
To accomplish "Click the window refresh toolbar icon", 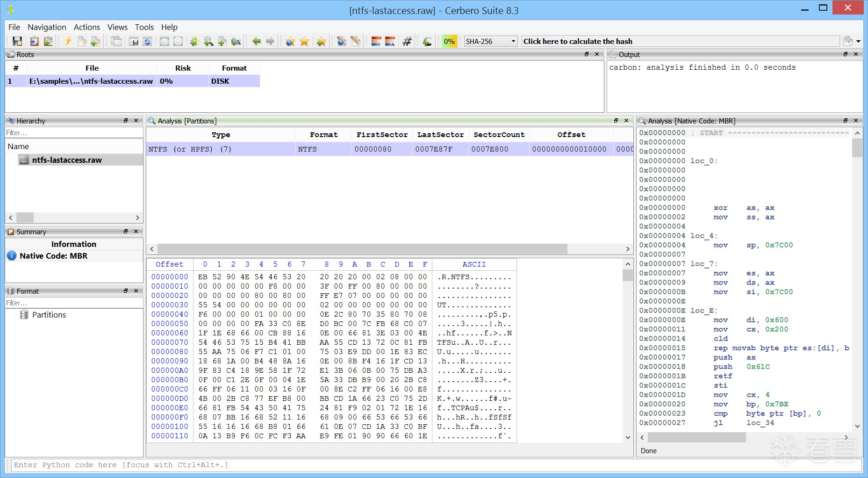I will tap(147, 41).
